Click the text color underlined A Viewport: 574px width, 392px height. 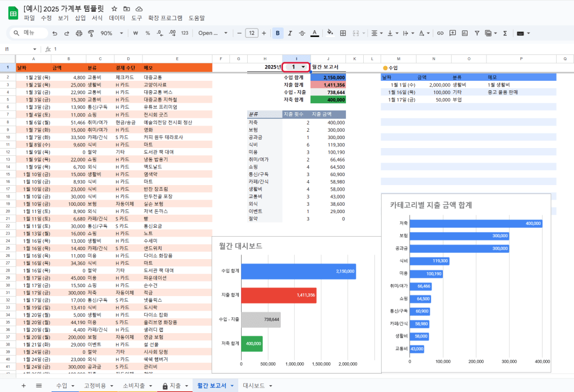coord(314,33)
